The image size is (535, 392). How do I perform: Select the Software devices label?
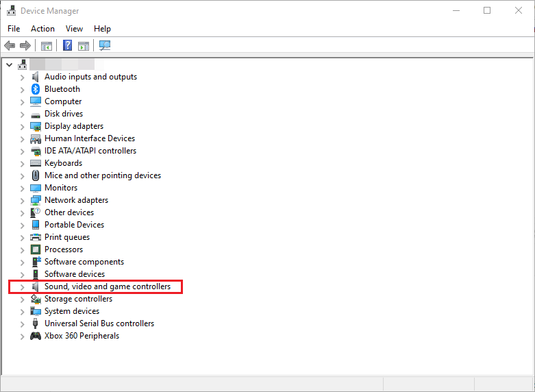(75, 274)
